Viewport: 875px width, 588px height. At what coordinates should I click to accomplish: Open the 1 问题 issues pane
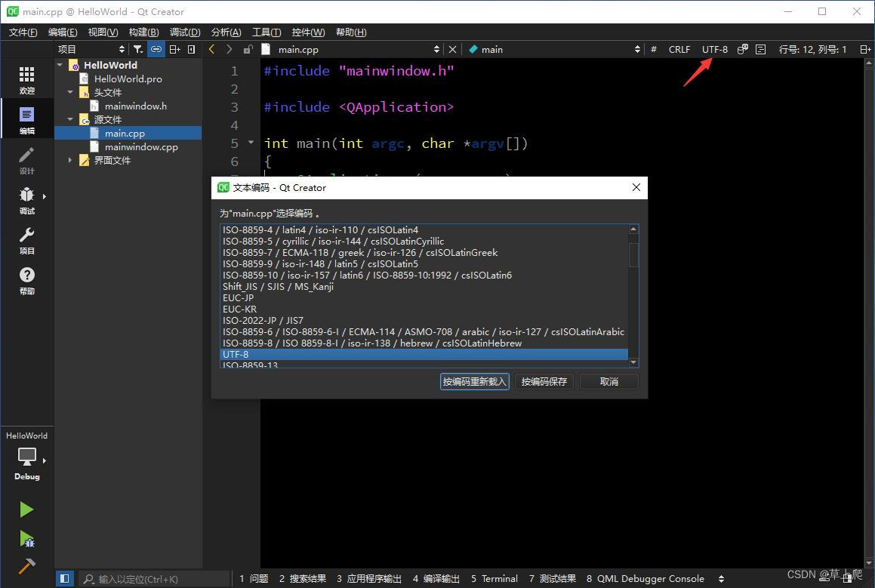pos(254,579)
